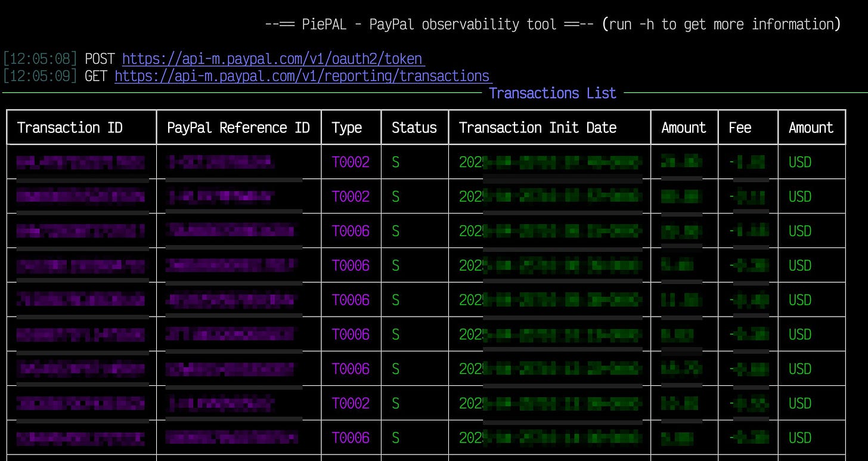Select the Status column header
This screenshot has width=868, height=461.
pyautogui.click(x=414, y=128)
